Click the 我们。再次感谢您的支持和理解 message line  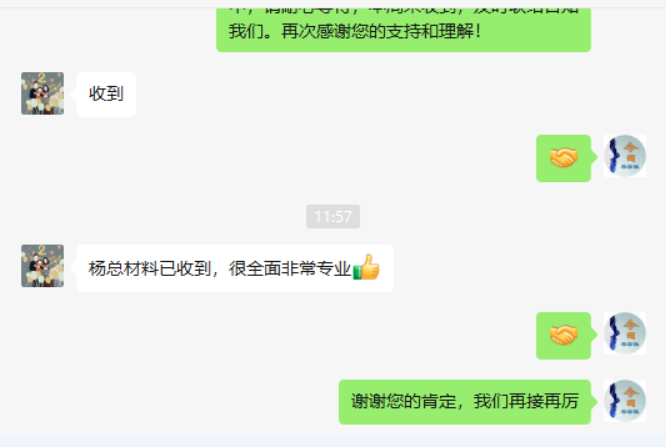tap(355, 31)
